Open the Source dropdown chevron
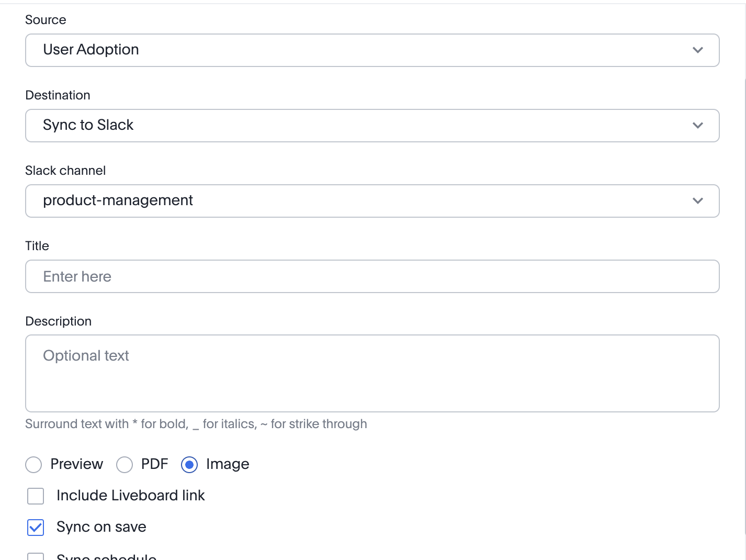 (x=697, y=50)
